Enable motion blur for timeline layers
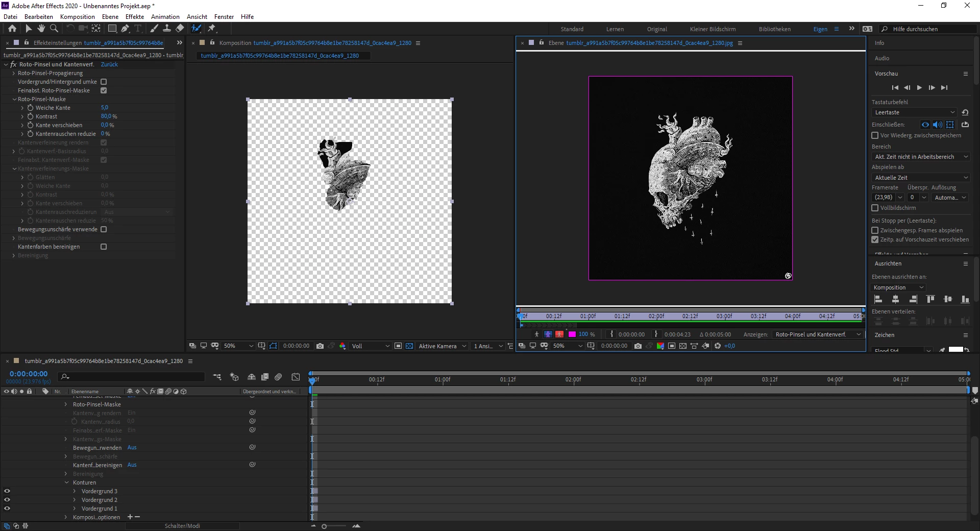The height and width of the screenshot is (531, 980). pyautogui.click(x=278, y=377)
